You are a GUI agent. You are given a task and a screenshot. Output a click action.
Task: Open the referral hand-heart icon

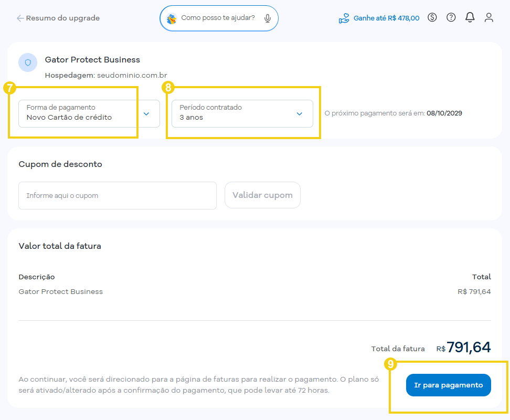click(x=344, y=18)
